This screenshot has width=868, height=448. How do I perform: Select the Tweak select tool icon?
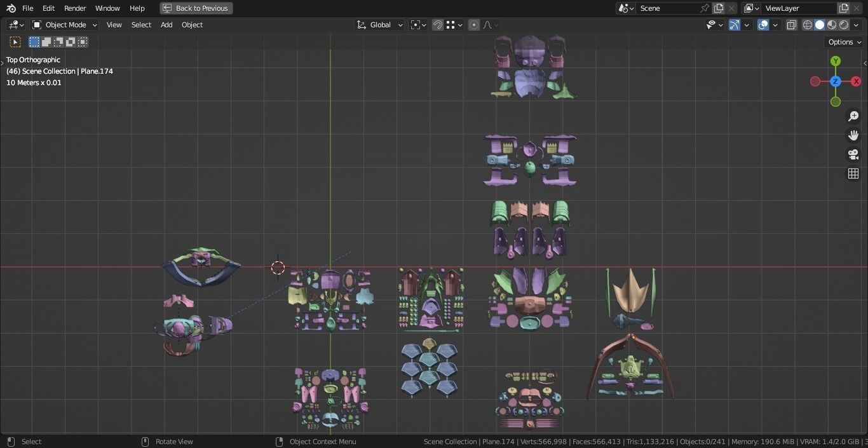(x=15, y=42)
